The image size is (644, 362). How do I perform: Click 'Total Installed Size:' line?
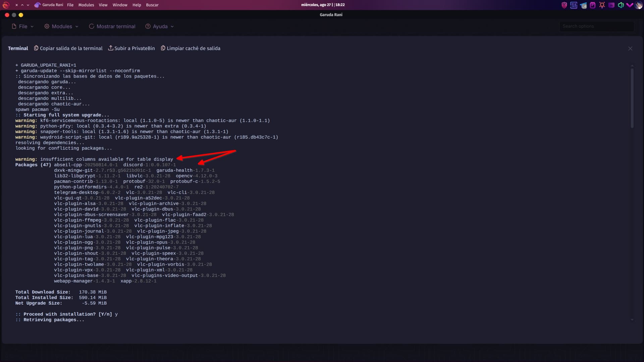(x=61, y=298)
